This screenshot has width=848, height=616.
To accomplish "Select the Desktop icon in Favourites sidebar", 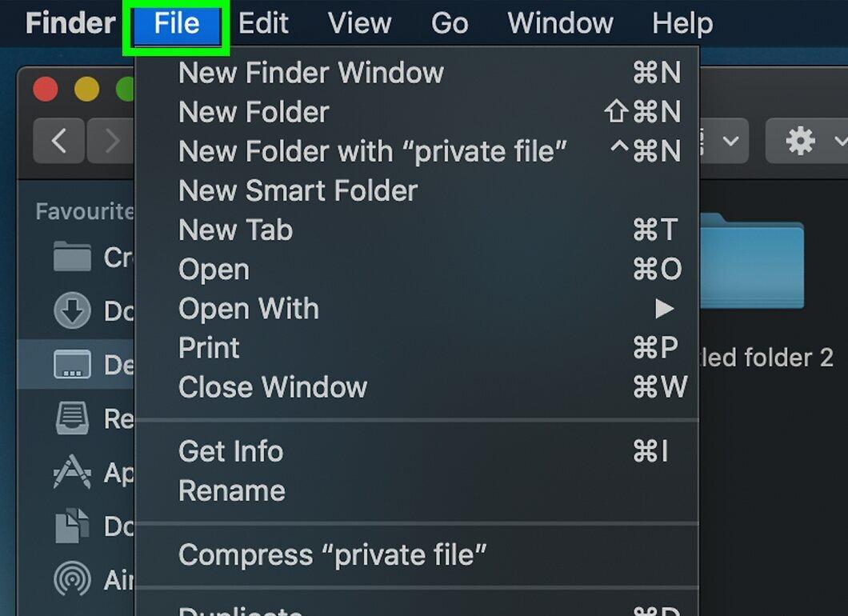I will click(72, 364).
